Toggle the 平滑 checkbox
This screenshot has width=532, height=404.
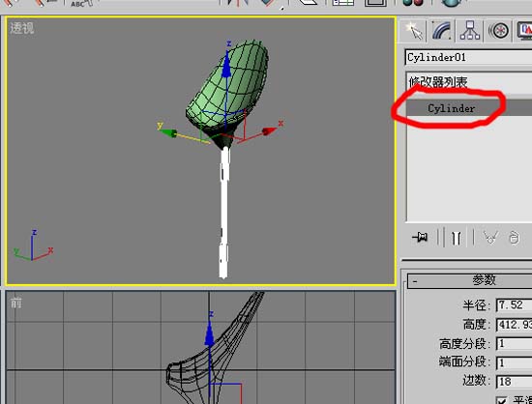(501, 400)
